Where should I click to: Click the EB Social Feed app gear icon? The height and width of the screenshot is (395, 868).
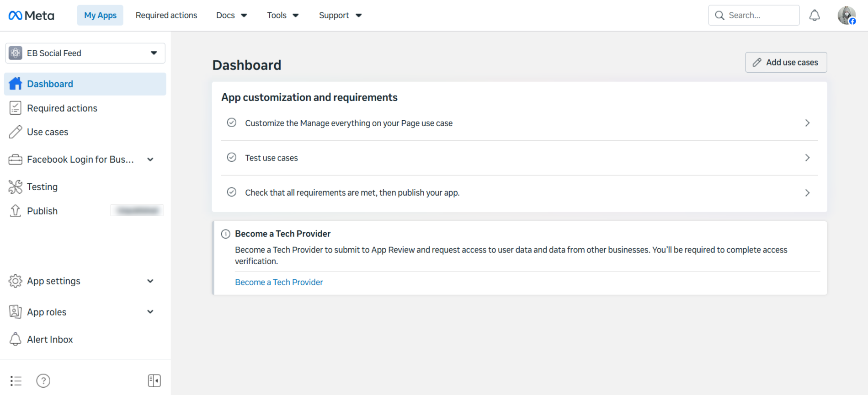click(16, 53)
